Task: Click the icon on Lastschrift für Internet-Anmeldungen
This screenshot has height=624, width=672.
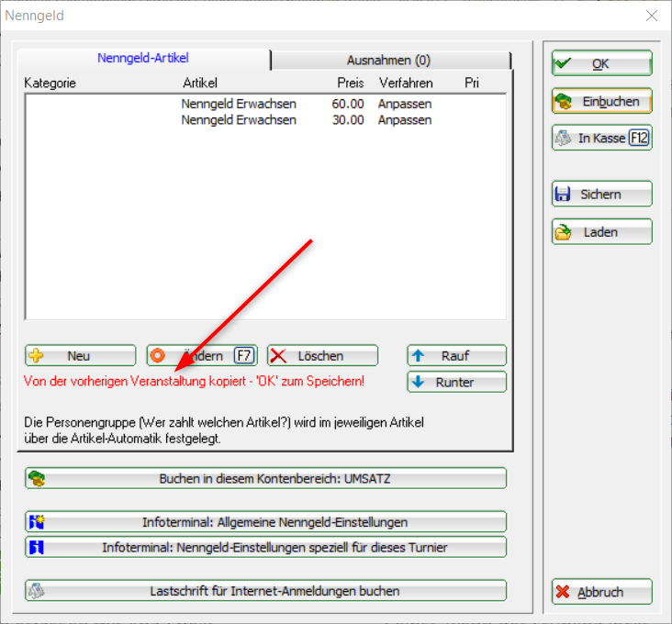Action: point(37,591)
